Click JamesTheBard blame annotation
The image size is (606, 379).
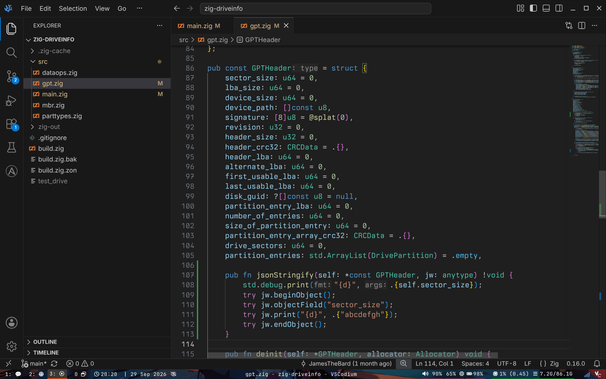click(346, 364)
